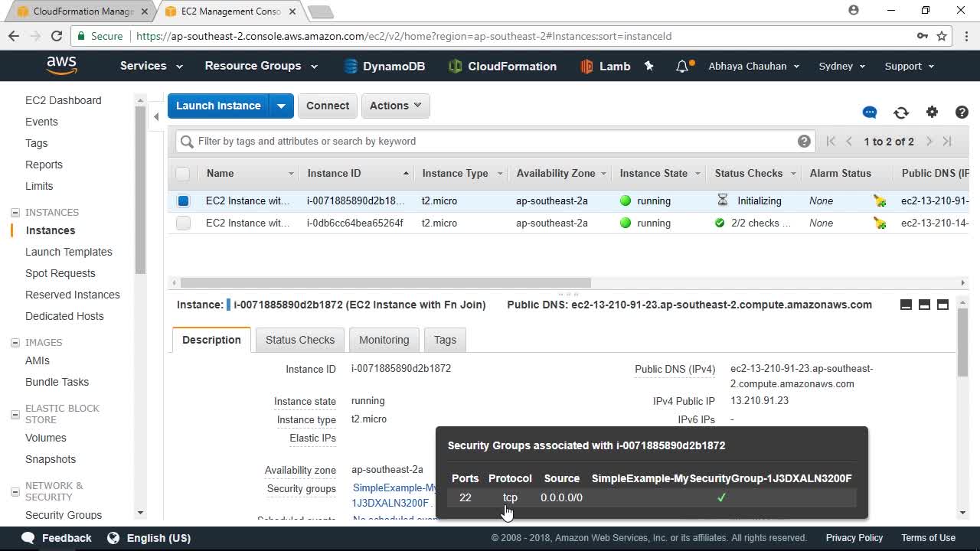This screenshot has width=980, height=551.
Task: Check instance i-0db6cc64bea65264f row checkbox
Action: coord(183,223)
